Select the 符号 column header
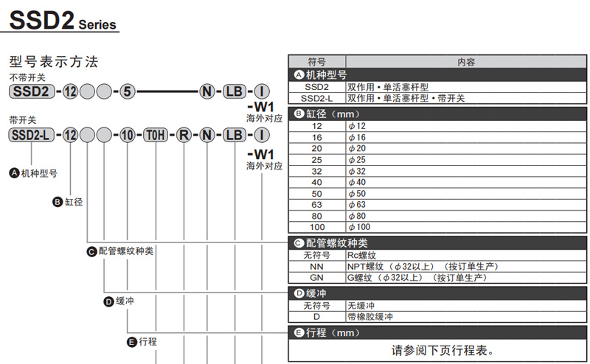590x364 pixels. coord(316,63)
